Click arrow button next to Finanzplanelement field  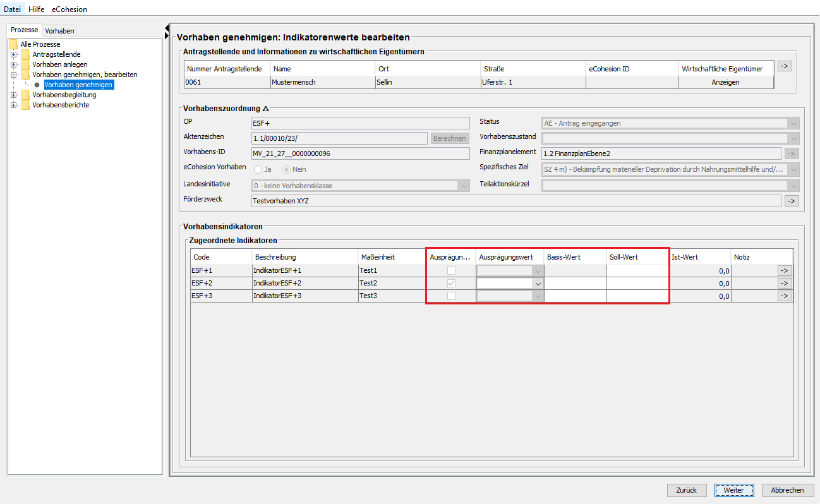click(x=792, y=153)
